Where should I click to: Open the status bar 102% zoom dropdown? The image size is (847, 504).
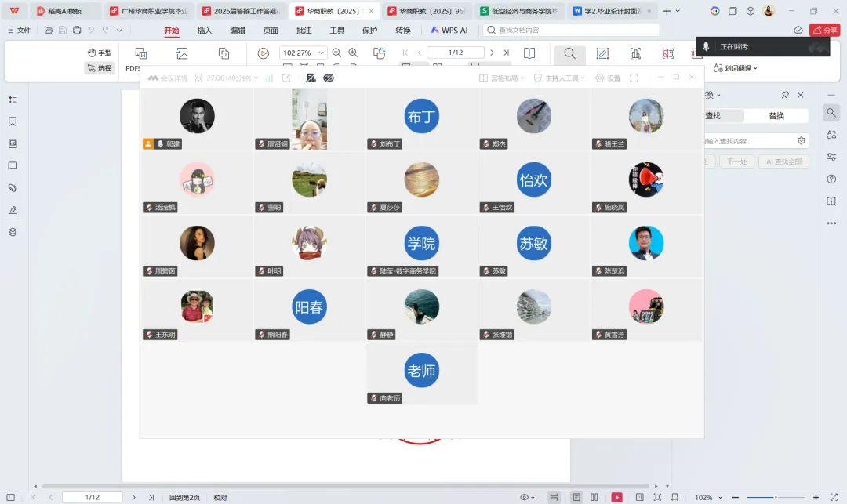tap(720, 497)
